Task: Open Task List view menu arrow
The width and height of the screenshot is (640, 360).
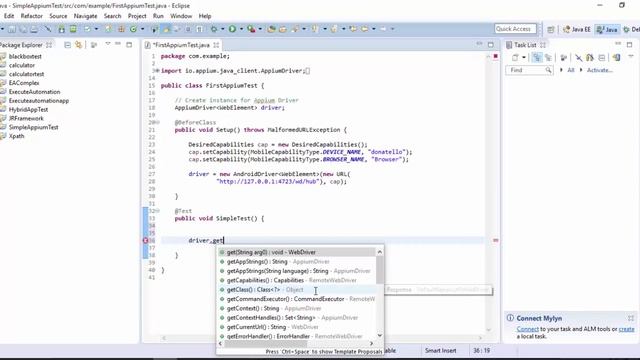Action: click(x=631, y=56)
